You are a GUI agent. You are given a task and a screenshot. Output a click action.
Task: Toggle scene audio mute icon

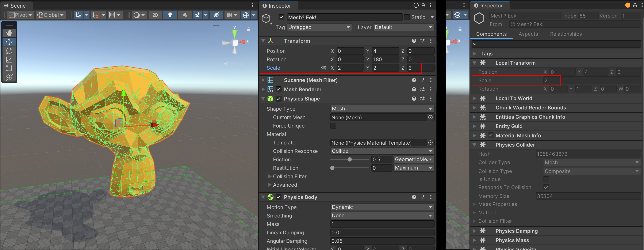pos(185,15)
